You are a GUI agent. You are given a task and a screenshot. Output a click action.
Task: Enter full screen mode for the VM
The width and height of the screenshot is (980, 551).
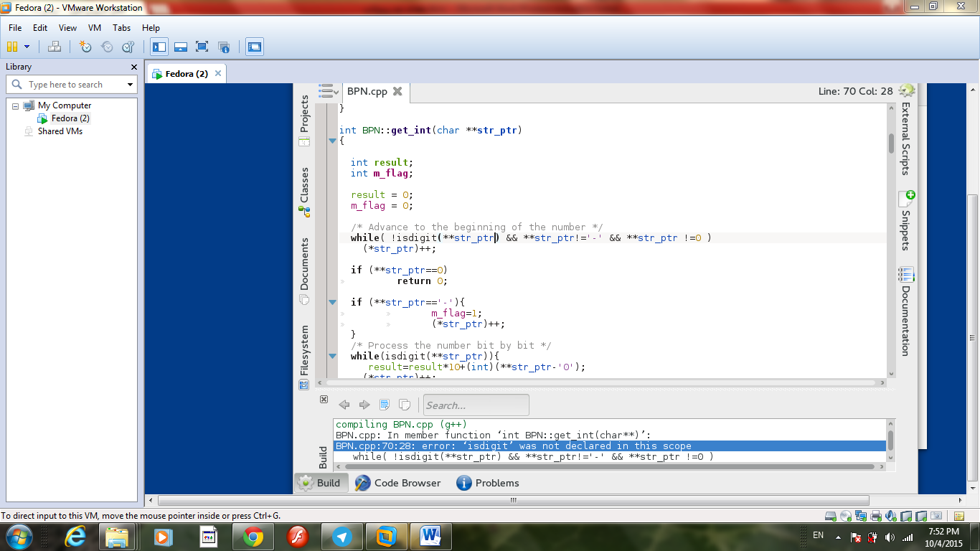tap(202, 47)
